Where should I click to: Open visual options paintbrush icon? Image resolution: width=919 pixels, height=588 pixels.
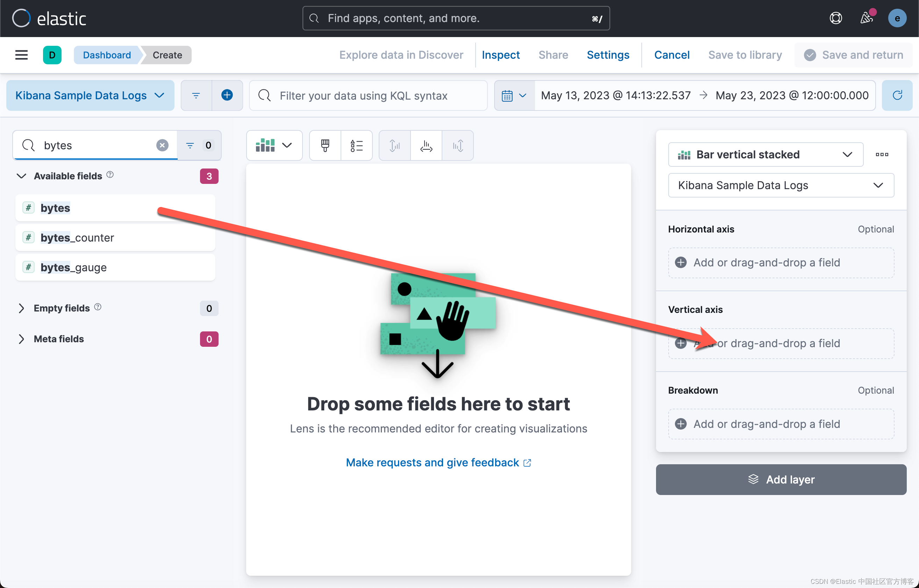[x=325, y=145]
